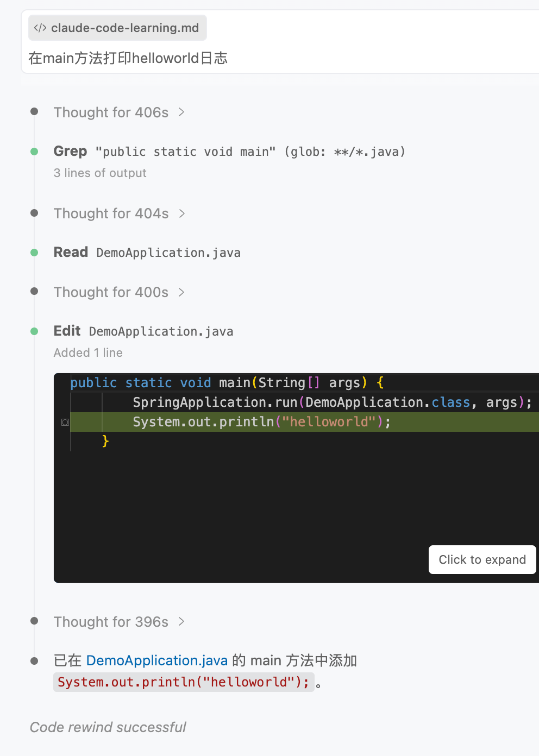539x756 pixels.
Task: Open the claude-code-learning.md file chip
Action: [118, 28]
